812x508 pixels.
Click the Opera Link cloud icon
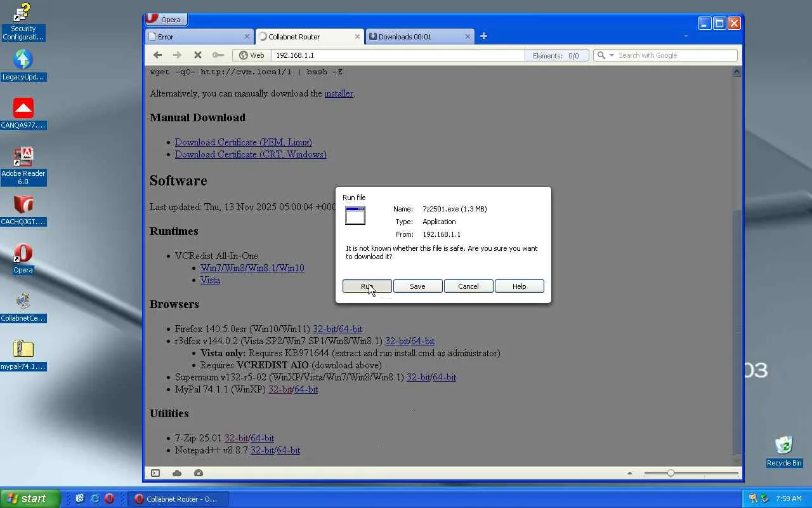177,473
